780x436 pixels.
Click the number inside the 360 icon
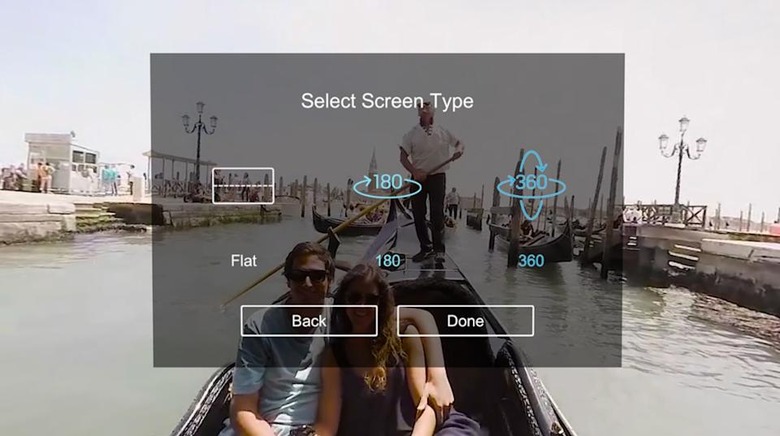pyautogui.click(x=531, y=183)
